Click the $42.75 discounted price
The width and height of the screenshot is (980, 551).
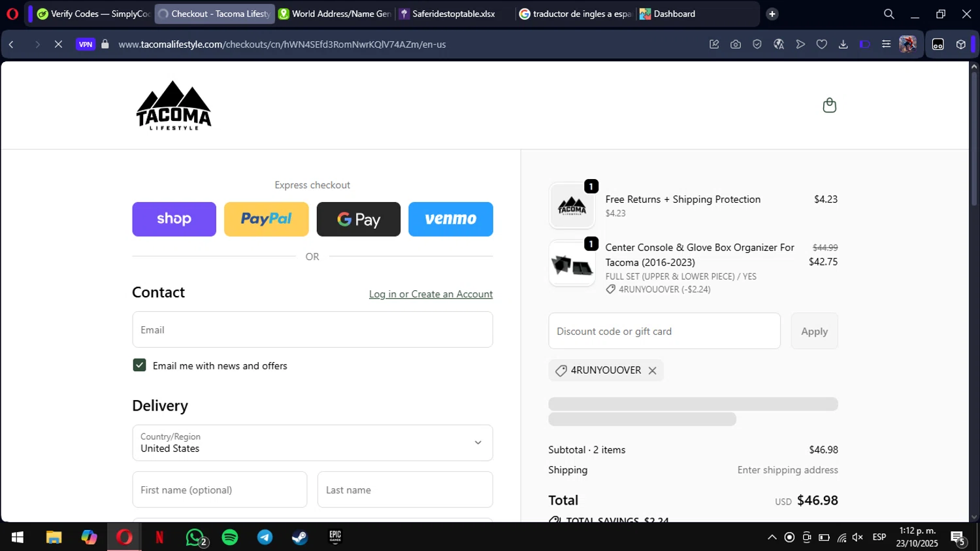823,261
